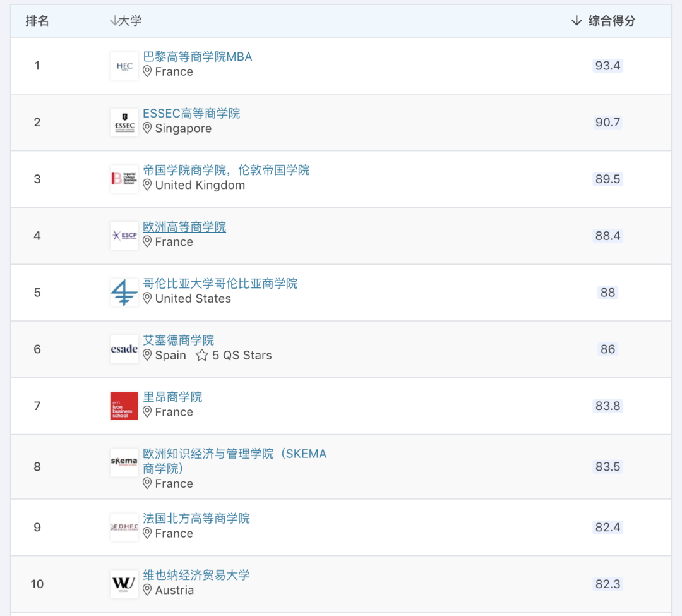The width and height of the screenshot is (682, 616).
Task: Sort the table by 综合得分 column
Action: (603, 21)
